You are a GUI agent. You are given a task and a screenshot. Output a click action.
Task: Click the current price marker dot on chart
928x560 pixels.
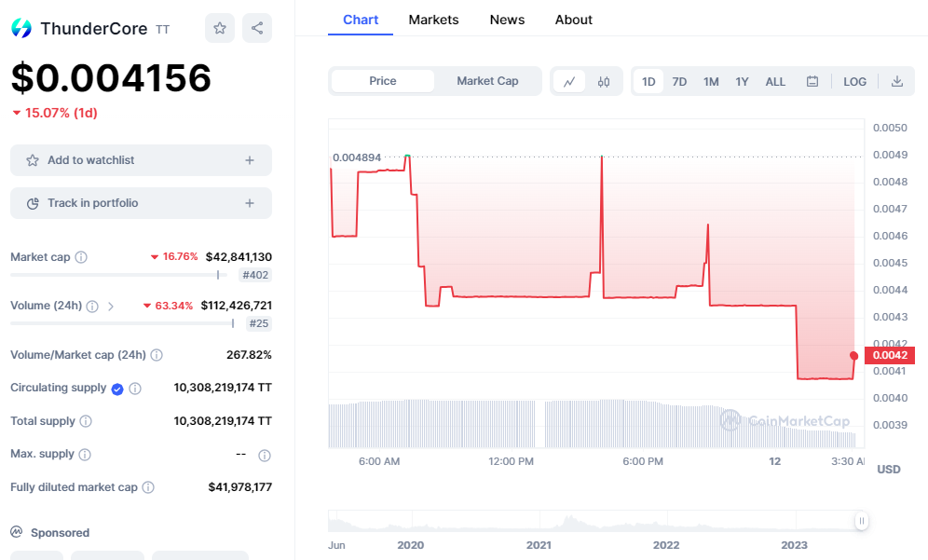coord(853,356)
